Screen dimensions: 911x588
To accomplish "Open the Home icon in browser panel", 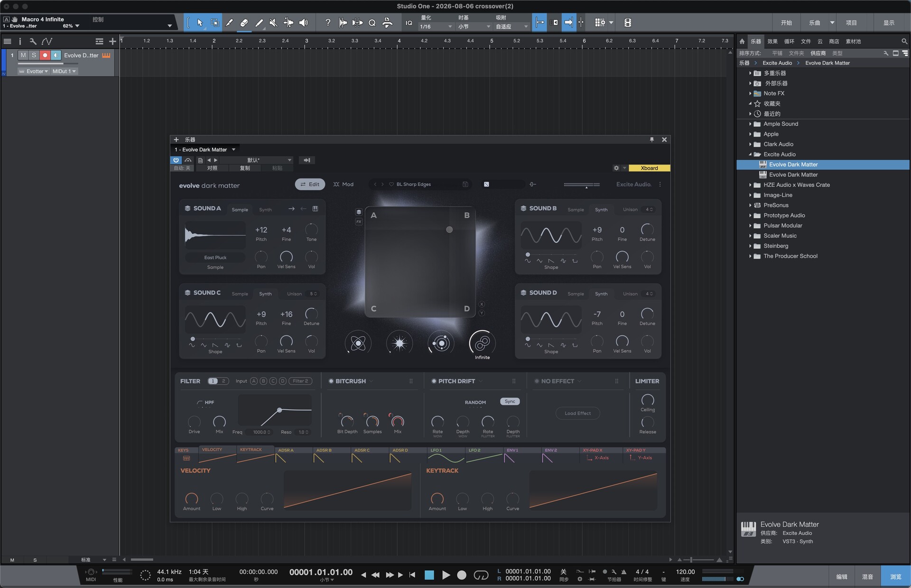I will coord(742,41).
